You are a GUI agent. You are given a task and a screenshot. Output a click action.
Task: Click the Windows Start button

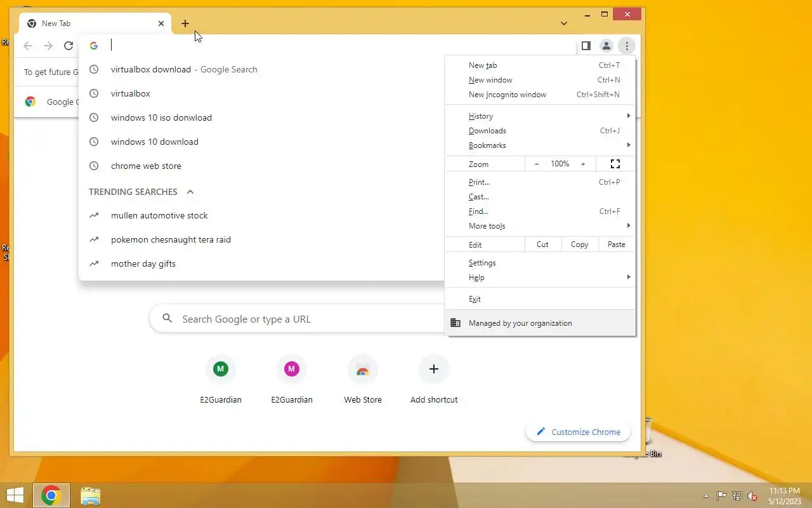point(15,495)
